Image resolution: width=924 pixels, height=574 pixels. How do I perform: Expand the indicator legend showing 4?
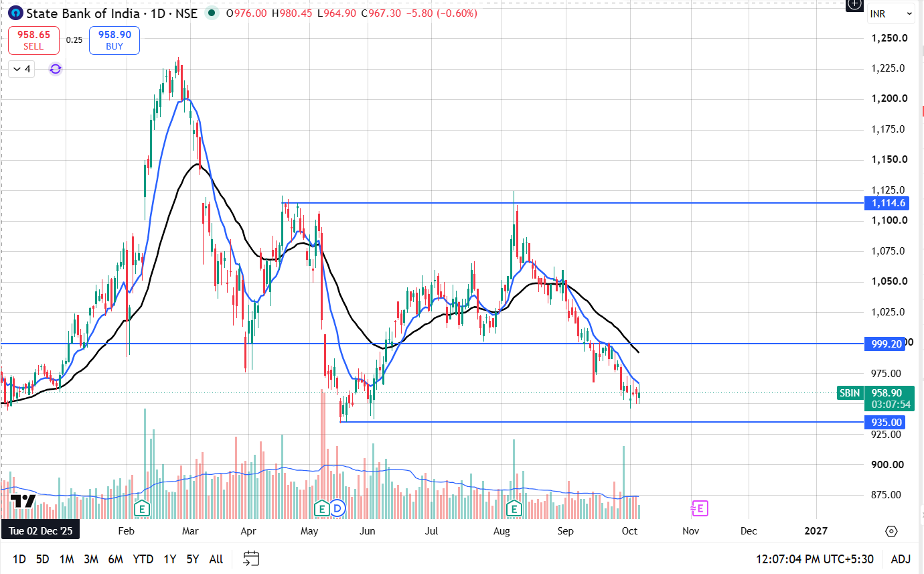coord(22,68)
